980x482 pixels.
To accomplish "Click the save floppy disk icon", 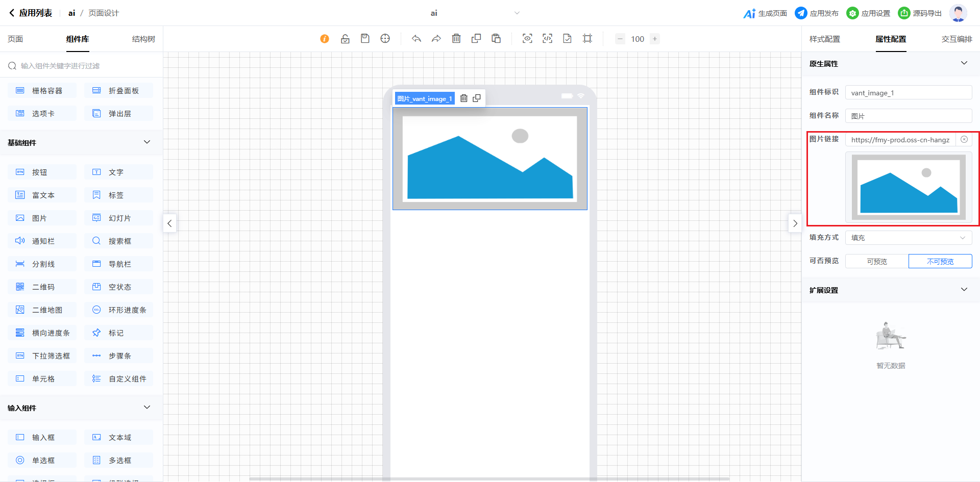I will tap(365, 39).
